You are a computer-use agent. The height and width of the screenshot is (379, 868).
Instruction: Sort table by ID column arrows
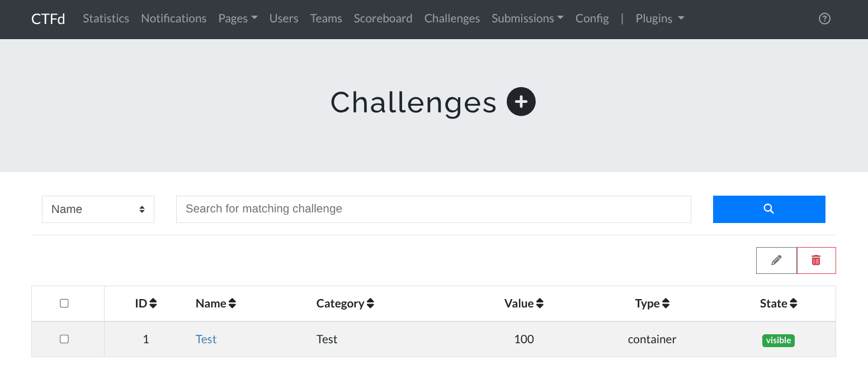click(x=153, y=304)
